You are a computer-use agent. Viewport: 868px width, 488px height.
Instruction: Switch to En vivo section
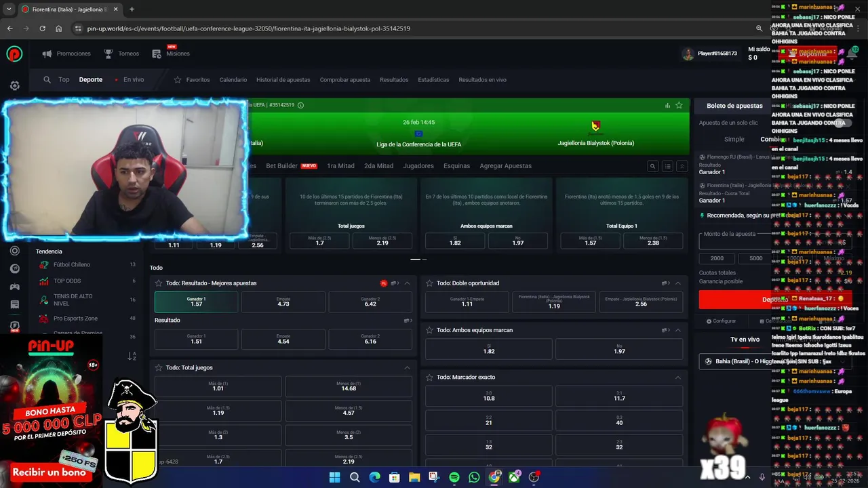tap(134, 79)
